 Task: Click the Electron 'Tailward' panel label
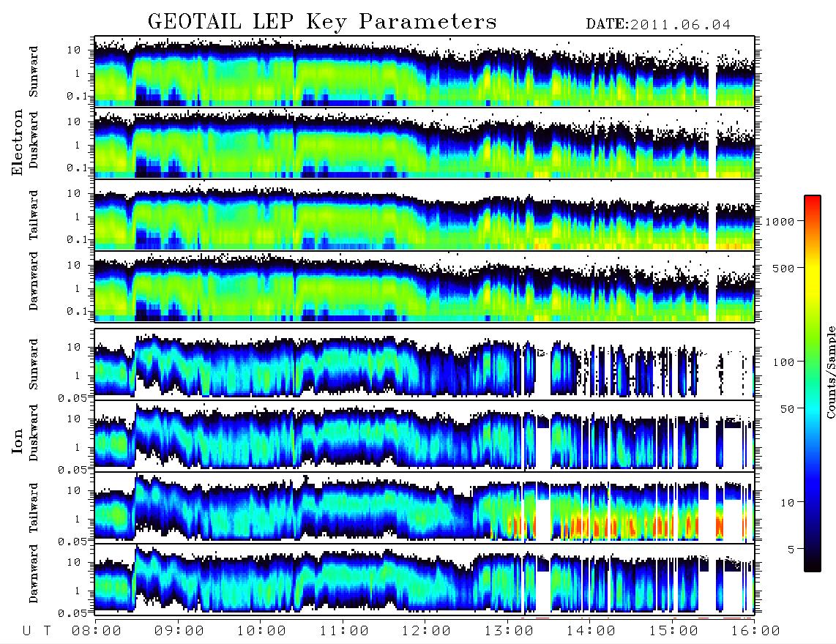click(x=34, y=214)
